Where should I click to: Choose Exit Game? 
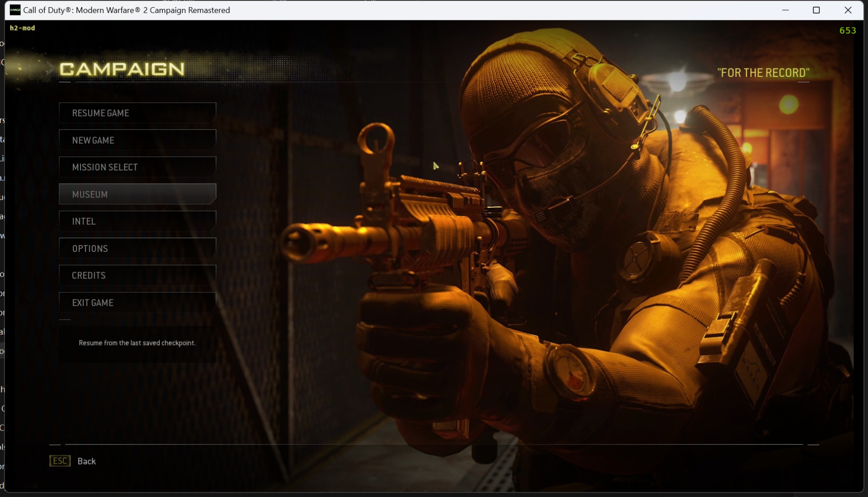tap(137, 303)
